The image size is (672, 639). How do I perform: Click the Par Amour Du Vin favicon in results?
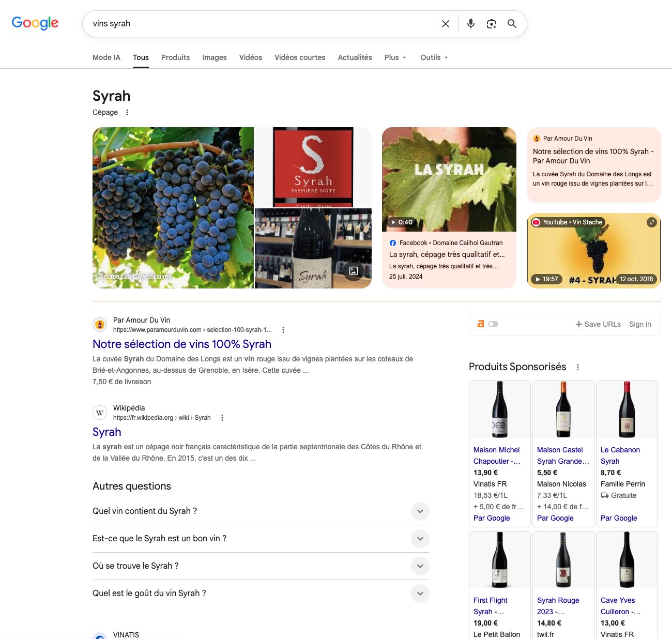coord(100,325)
